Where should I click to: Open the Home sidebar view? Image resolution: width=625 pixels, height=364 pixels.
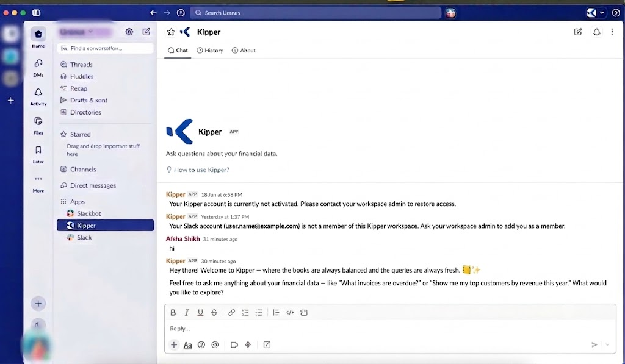coord(38,38)
